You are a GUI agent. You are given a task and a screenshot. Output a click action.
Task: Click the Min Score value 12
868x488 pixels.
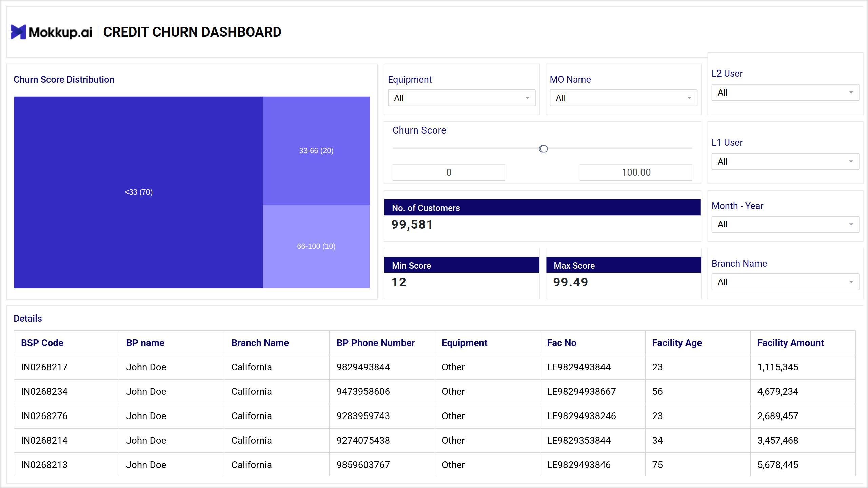click(x=399, y=282)
